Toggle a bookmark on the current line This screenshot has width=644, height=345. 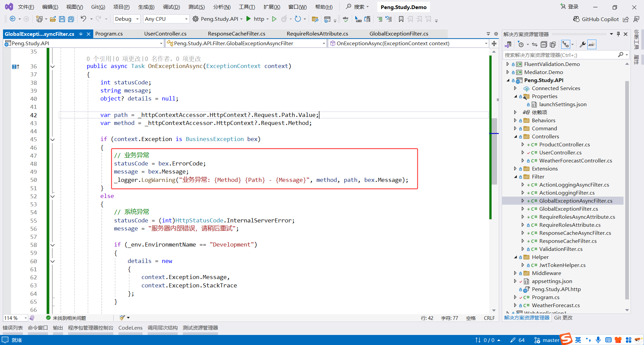[x=401, y=19]
